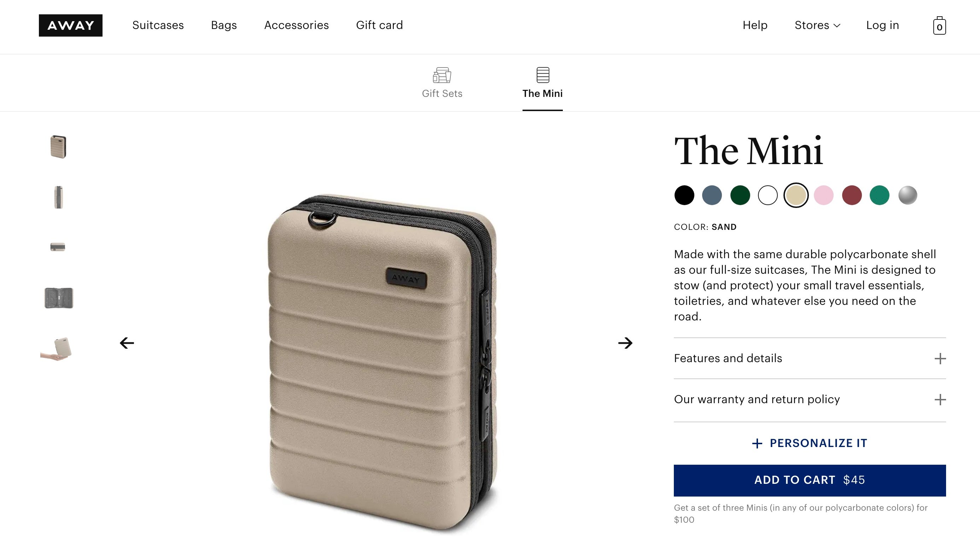980x551 pixels.
Task: Click the AWAY logo
Action: pos(70,25)
